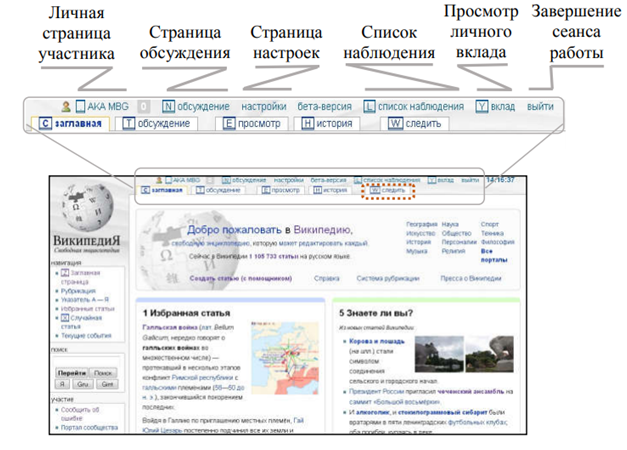Click the E key icon on enlarged просмотр tab
Screen dimensions: 627x450
point(229,123)
